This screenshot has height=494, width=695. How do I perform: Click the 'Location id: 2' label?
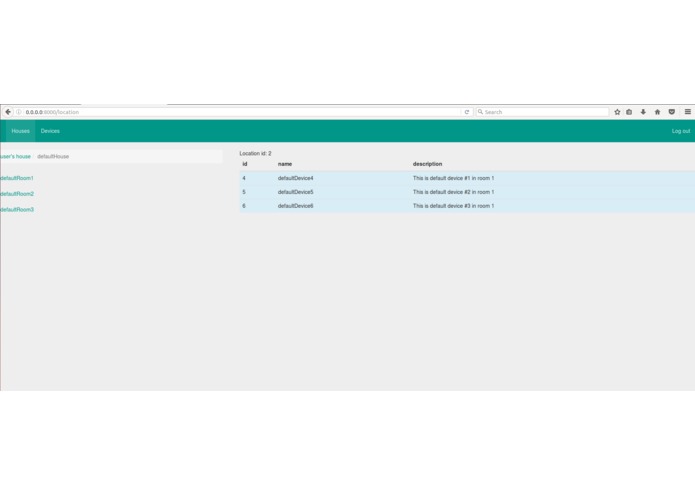coord(255,153)
